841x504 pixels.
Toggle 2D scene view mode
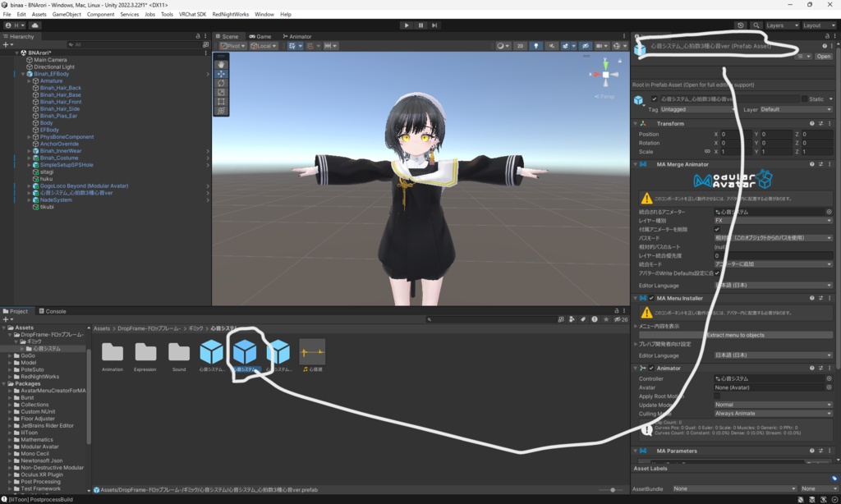[520, 46]
